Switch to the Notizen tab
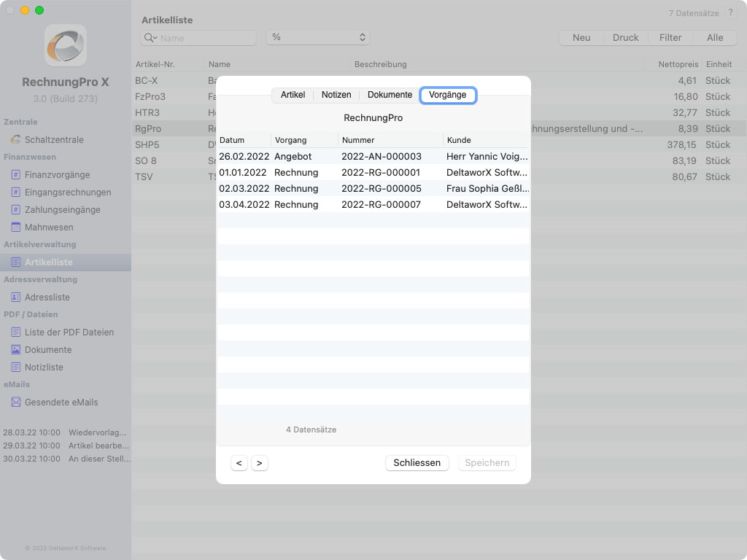The width and height of the screenshot is (747, 560). point(336,95)
